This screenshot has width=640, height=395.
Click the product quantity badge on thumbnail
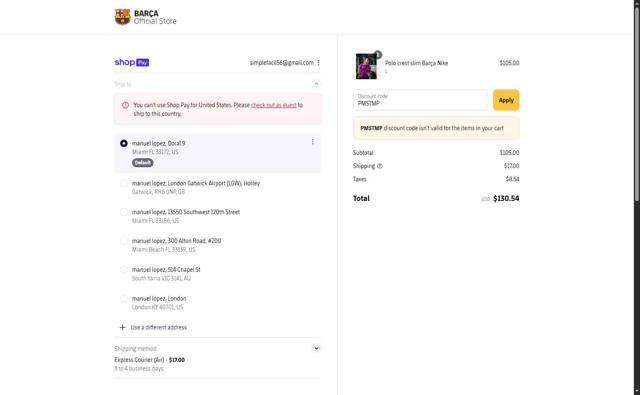pos(378,54)
